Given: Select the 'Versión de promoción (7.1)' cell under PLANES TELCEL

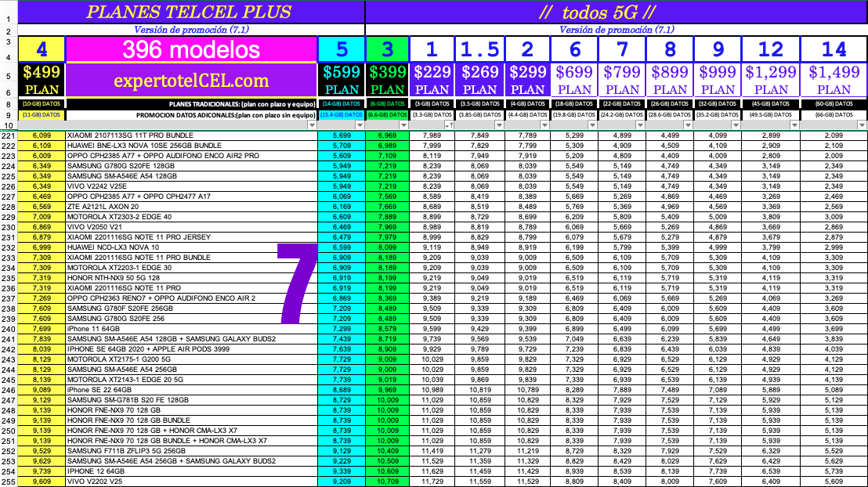Looking at the screenshot, I should pos(191,30).
